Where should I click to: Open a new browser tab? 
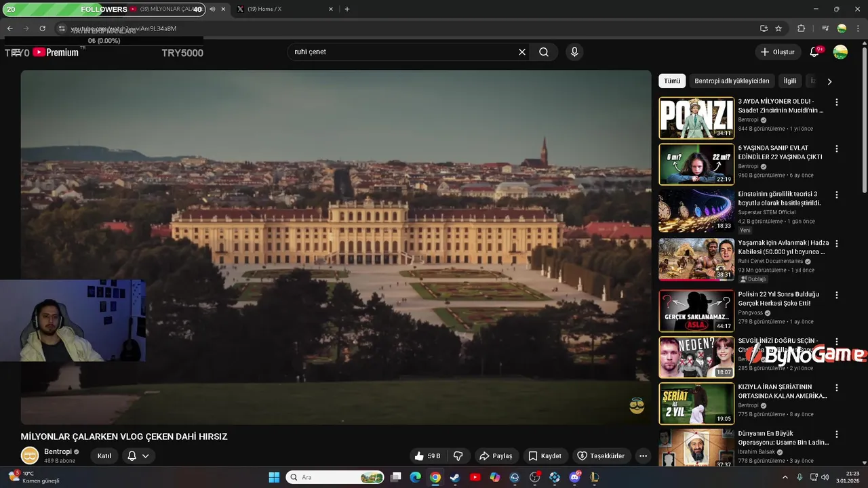(x=347, y=9)
